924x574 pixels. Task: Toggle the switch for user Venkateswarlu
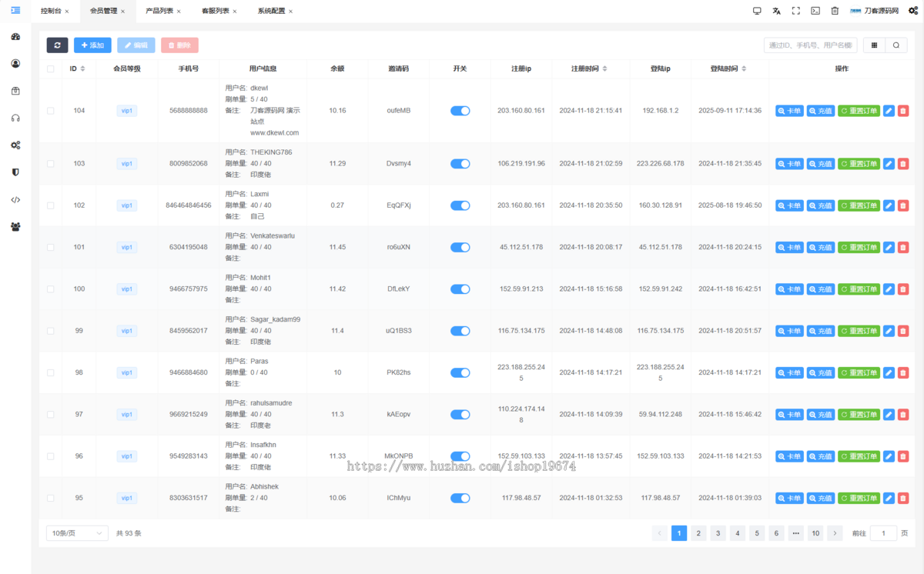click(460, 247)
